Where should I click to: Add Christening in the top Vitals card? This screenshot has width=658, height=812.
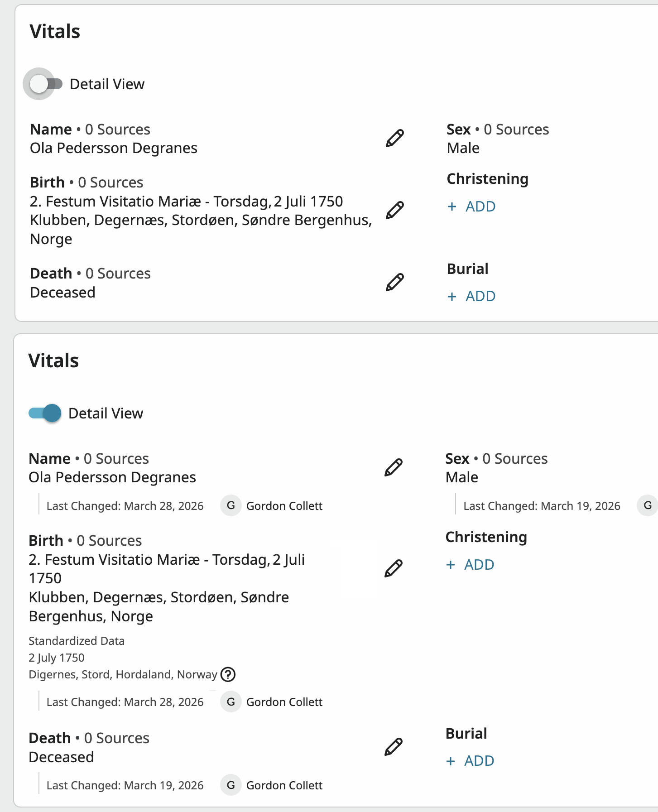(x=472, y=207)
